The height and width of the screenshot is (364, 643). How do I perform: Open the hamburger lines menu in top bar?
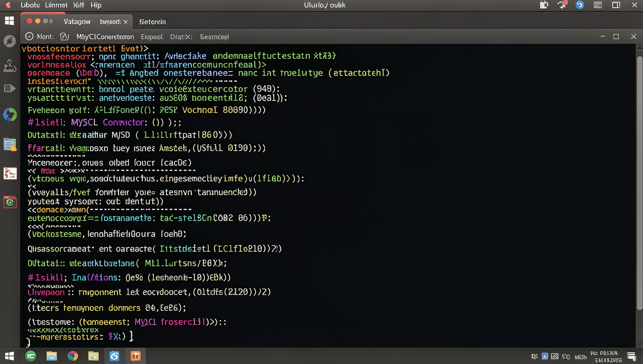598,5
